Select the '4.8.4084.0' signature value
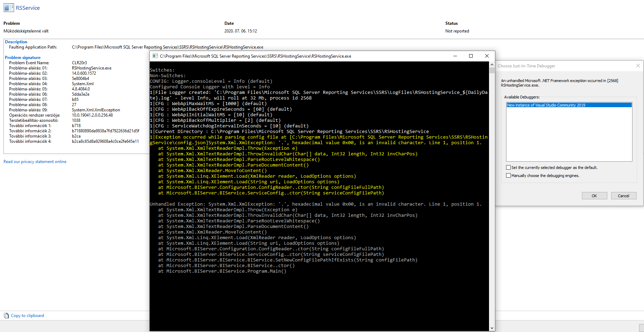Screen dimensions: 644x332 [x=81, y=89]
